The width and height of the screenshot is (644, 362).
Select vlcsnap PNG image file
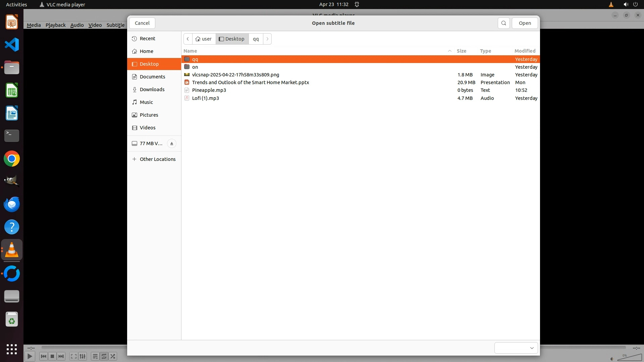(x=235, y=75)
